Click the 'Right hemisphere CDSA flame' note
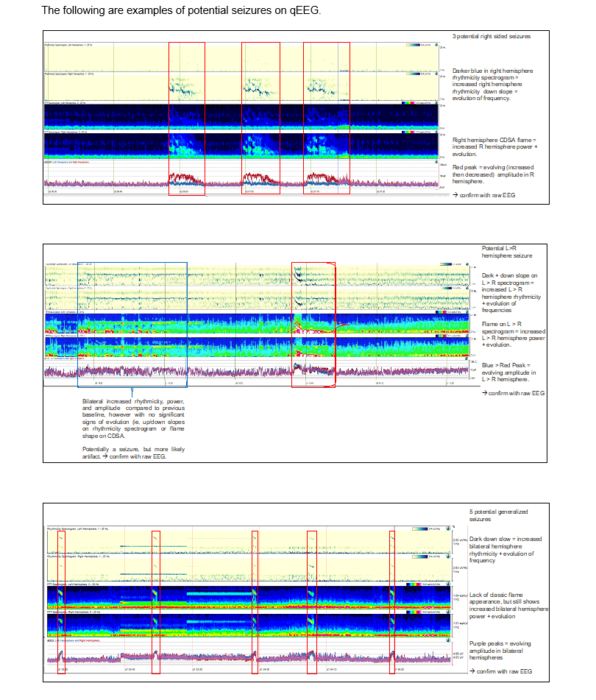The image size is (596, 700). pyautogui.click(x=494, y=147)
